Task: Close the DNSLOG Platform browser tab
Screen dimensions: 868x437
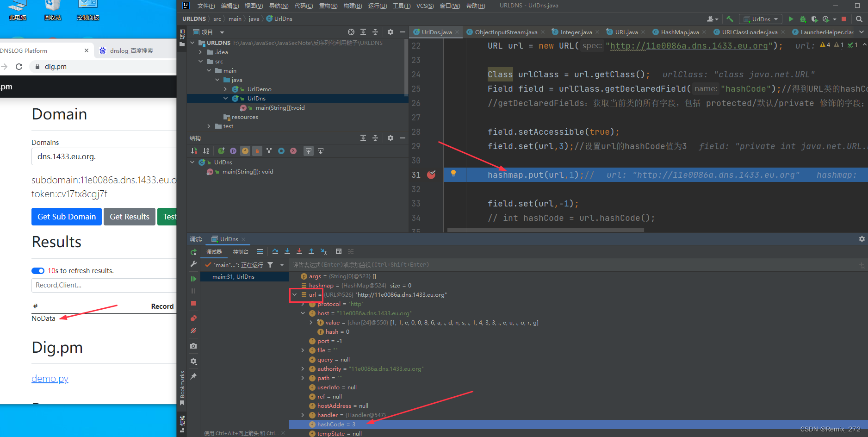Action: (x=87, y=50)
